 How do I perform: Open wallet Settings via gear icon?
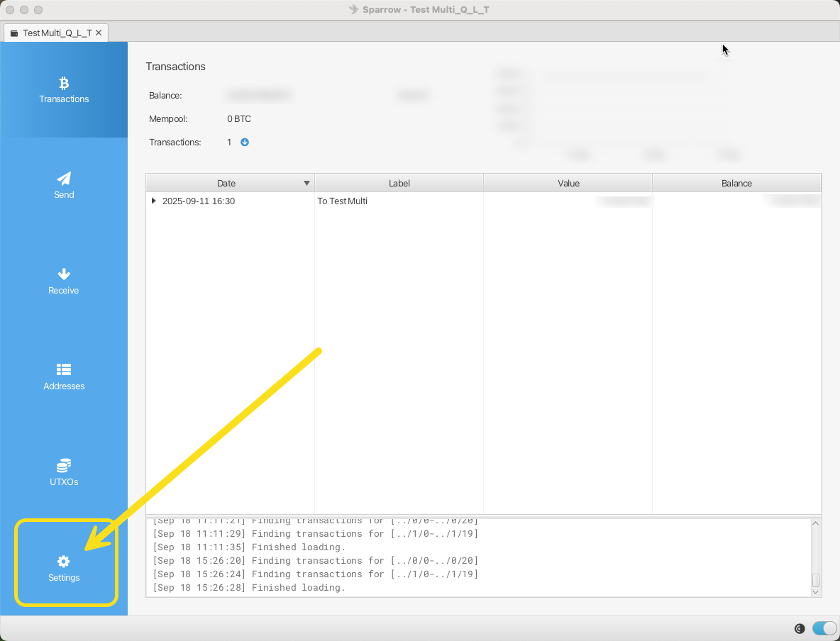pos(64,562)
